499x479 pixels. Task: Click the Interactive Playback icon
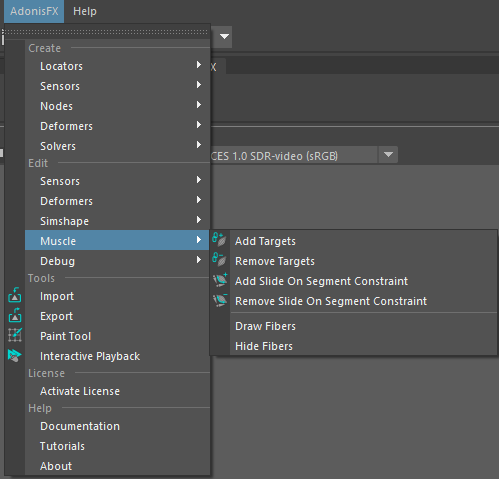(x=15, y=355)
